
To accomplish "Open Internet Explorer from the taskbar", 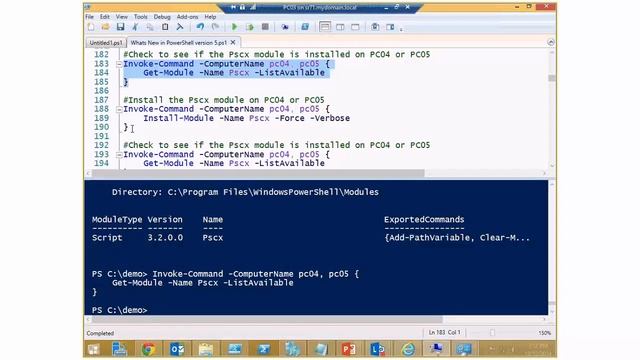I will (x=407, y=349).
